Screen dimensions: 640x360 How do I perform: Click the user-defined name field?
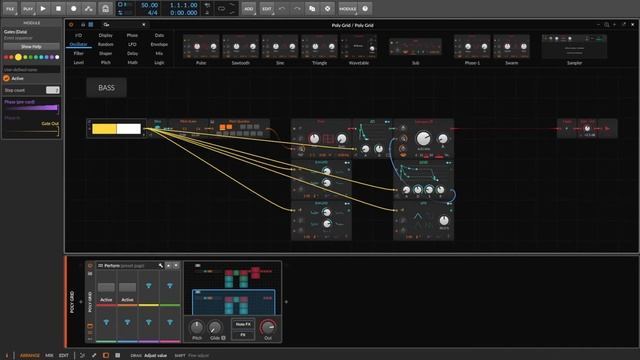pyautogui.click(x=31, y=70)
